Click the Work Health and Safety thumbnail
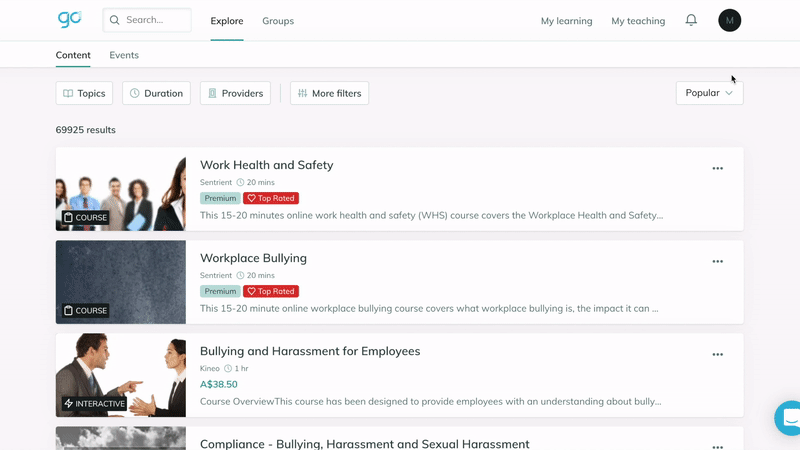This screenshot has width=800, height=450. [121, 189]
